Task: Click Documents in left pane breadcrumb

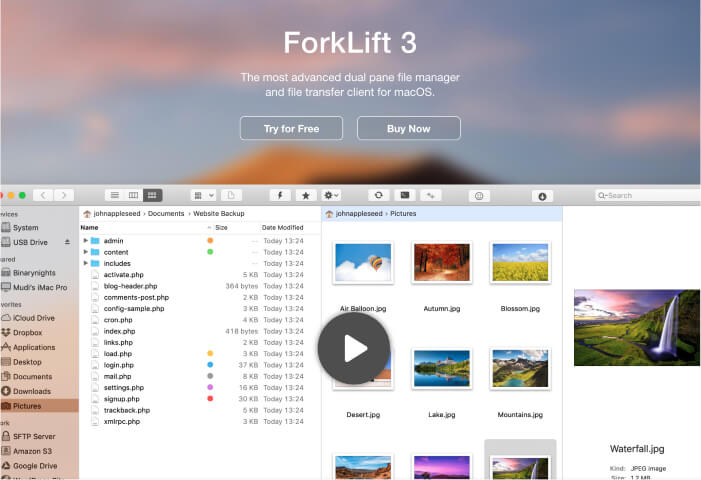Action: pos(166,214)
